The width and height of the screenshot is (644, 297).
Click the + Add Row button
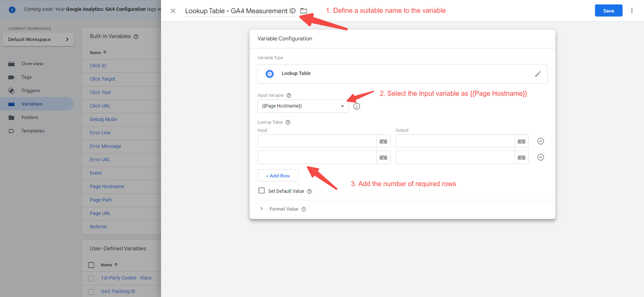tap(278, 176)
